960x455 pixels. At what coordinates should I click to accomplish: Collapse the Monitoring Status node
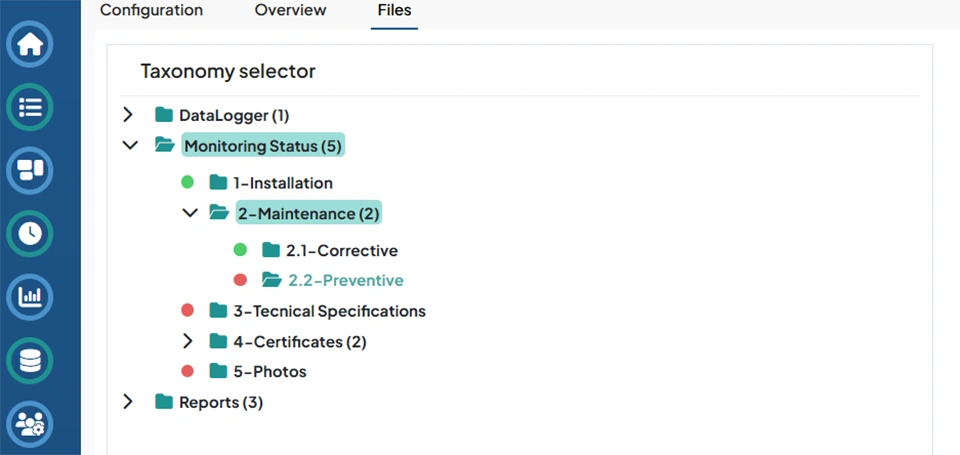129,146
